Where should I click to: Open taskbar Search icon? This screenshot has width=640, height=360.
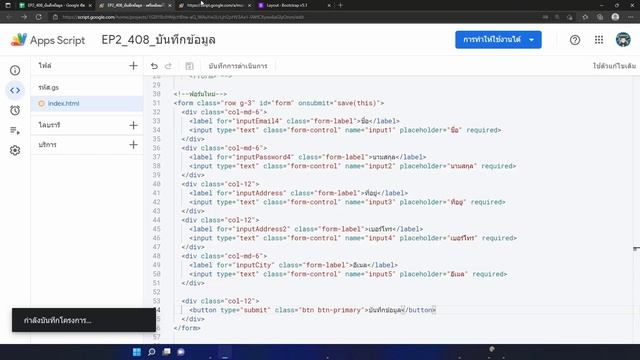pyautogui.click(x=151, y=352)
